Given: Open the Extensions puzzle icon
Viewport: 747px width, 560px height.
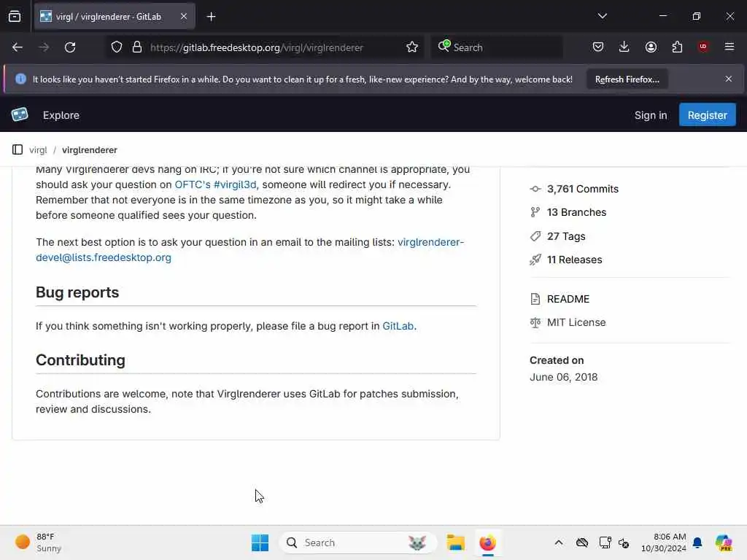Looking at the screenshot, I should click(x=677, y=47).
